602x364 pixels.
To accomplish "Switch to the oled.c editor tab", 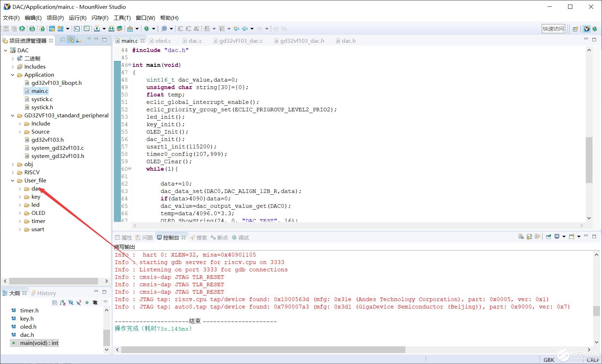I will 160,41.
